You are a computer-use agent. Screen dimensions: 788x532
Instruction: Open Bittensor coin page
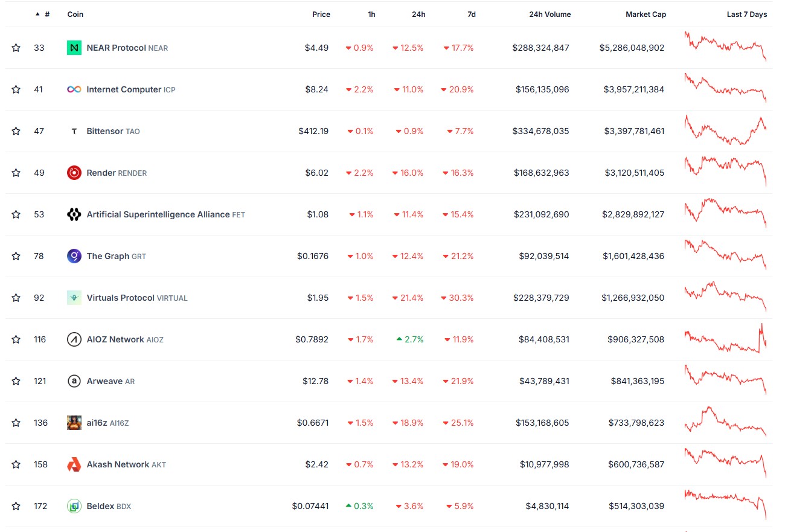click(113, 131)
